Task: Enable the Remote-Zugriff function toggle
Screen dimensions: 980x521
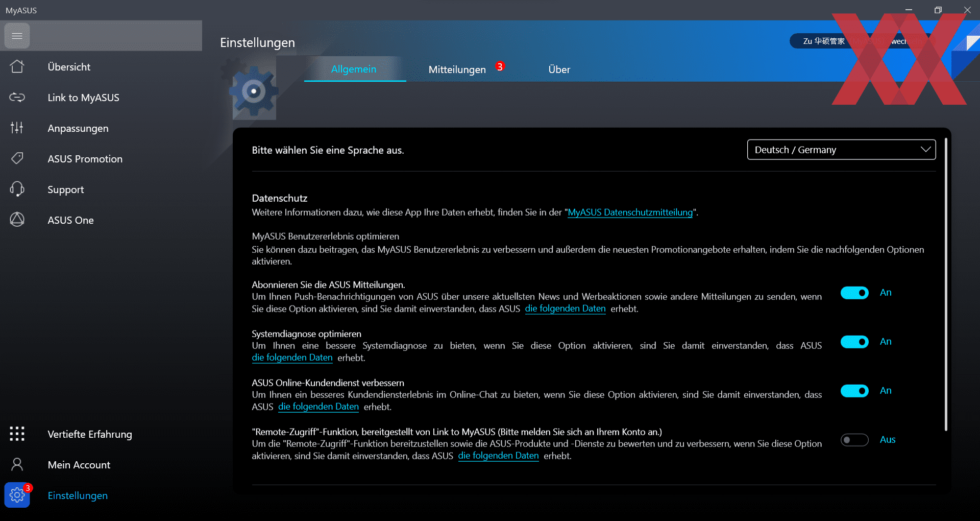Action: pos(854,440)
